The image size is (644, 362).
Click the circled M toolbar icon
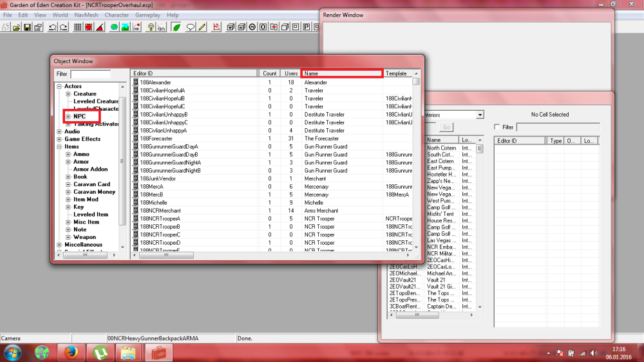[x=252, y=28]
